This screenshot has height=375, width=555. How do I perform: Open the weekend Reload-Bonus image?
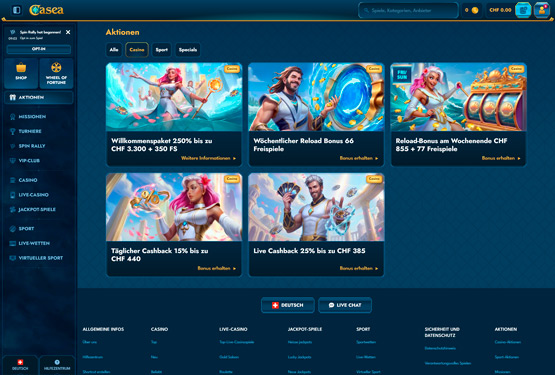[458, 97]
